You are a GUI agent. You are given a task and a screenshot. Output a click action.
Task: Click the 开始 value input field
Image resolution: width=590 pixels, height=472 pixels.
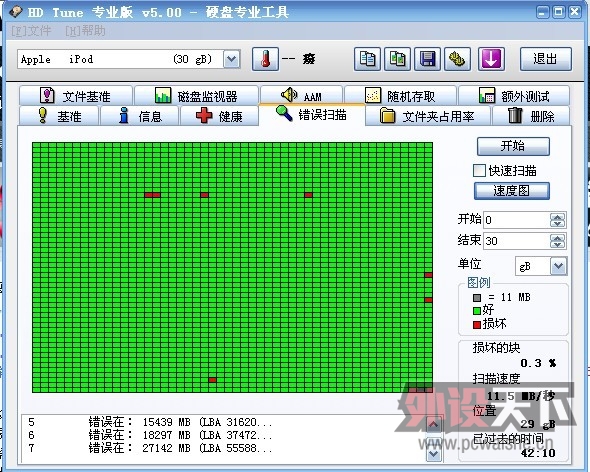(x=517, y=220)
